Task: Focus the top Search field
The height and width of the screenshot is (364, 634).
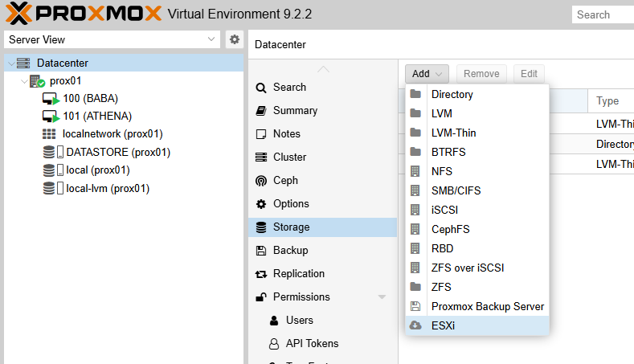Action: click(x=603, y=14)
